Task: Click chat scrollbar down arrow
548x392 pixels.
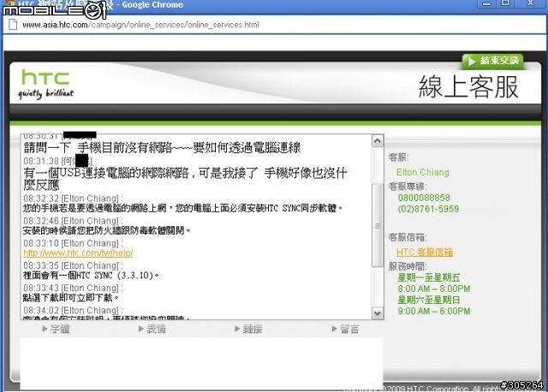Action: pyautogui.click(x=378, y=313)
